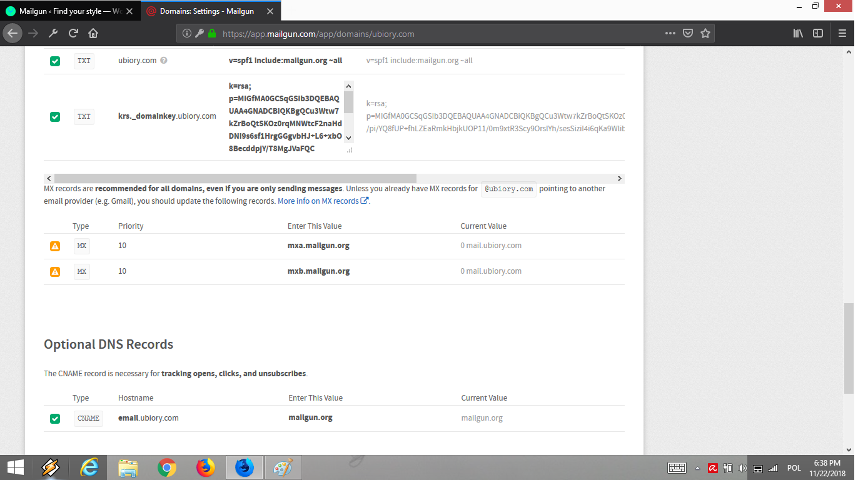Save the page to Pocket
868x480 pixels.
(687, 33)
